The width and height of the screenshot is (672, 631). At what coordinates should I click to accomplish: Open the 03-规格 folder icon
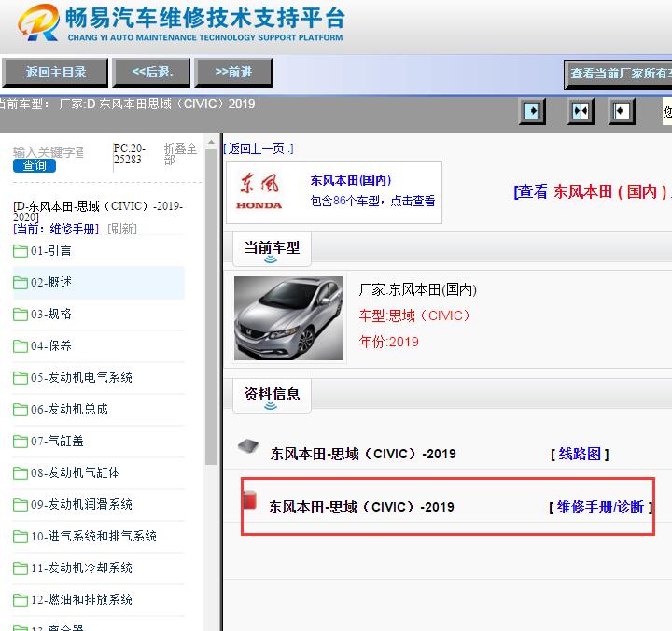pos(21,315)
